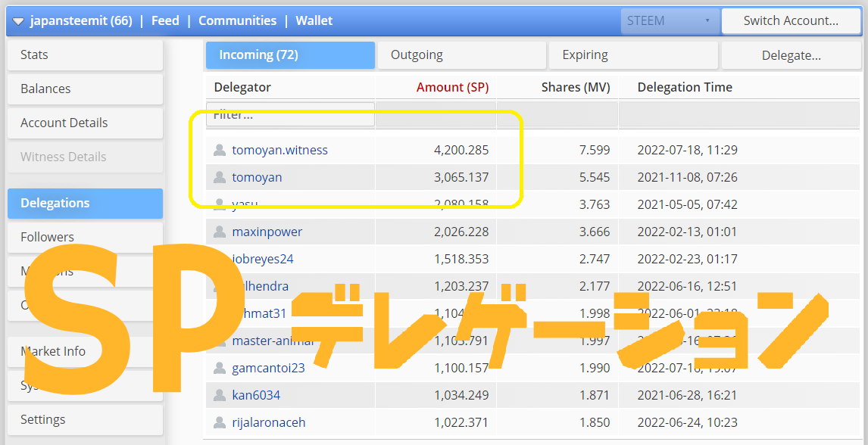The image size is (868, 445).
Task: Open the rijalaronaceh delegator link
Action: [268, 423]
